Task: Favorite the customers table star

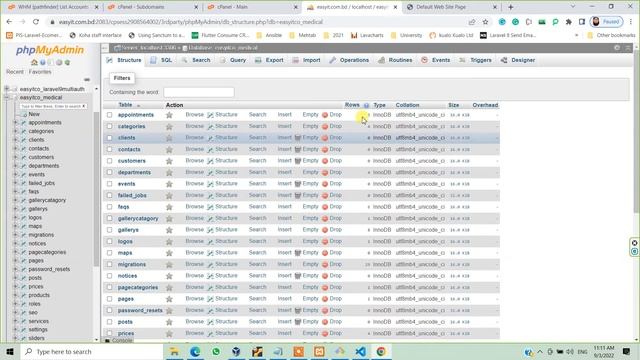Action: 169,161
